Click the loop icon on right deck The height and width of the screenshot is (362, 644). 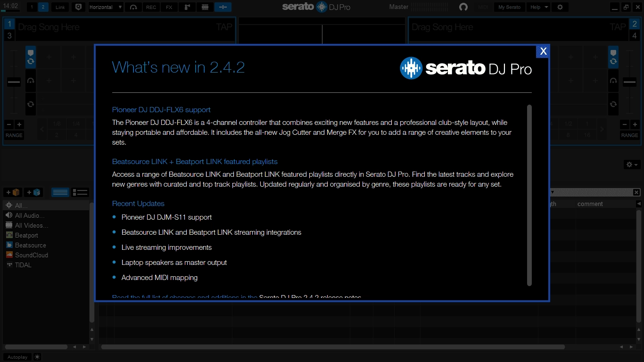point(613,104)
